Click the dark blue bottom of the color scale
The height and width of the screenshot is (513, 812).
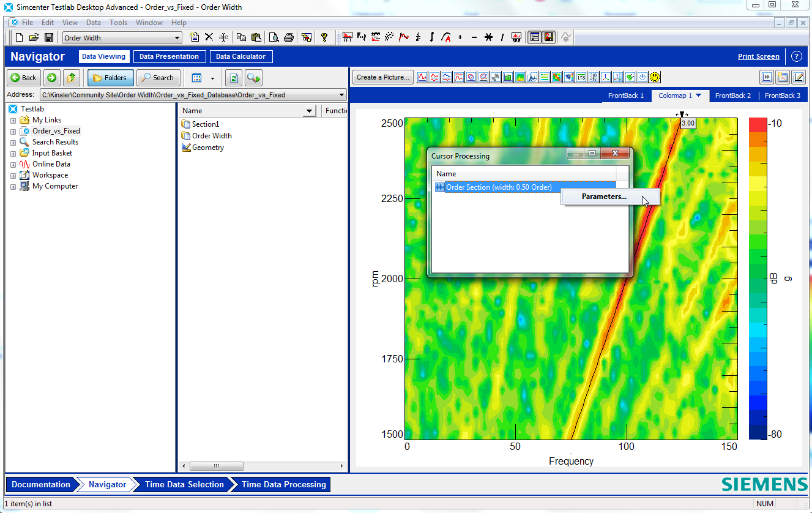[x=758, y=433]
